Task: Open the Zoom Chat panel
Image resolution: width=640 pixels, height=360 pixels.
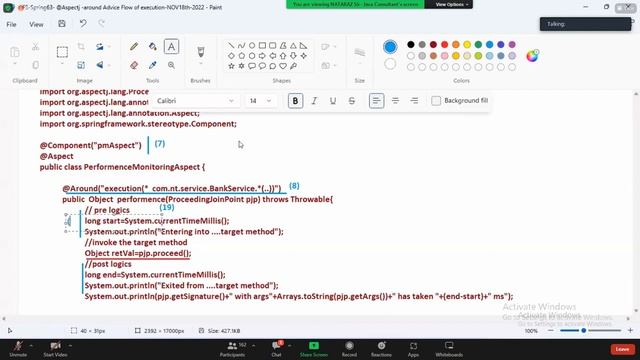Action: tap(277, 349)
